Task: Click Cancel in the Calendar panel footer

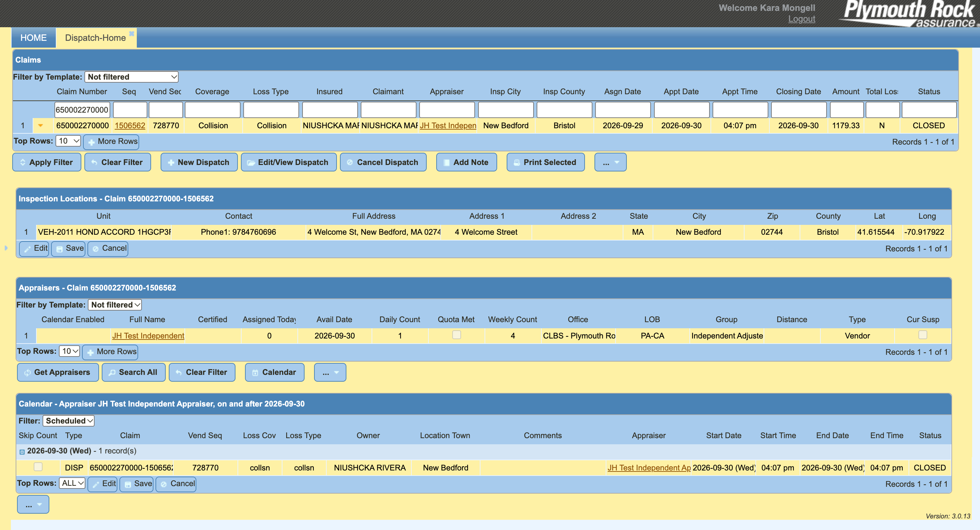Action: pos(176,484)
